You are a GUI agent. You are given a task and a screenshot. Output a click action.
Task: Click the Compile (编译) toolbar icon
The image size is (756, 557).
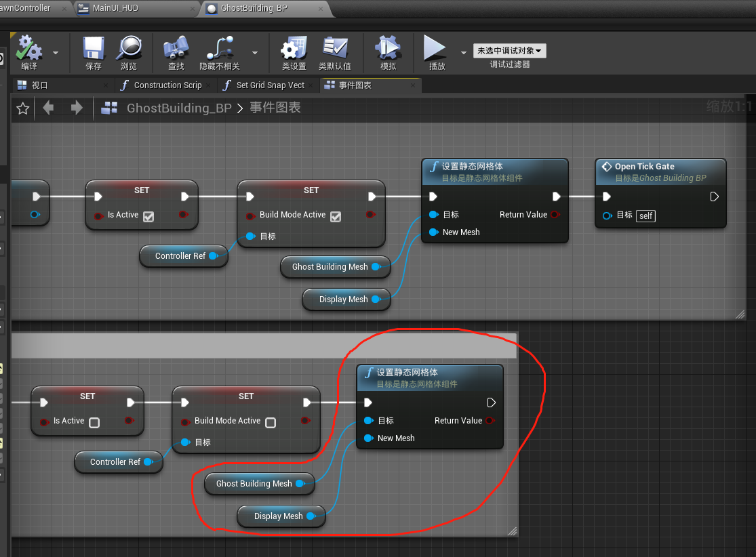tap(29, 48)
